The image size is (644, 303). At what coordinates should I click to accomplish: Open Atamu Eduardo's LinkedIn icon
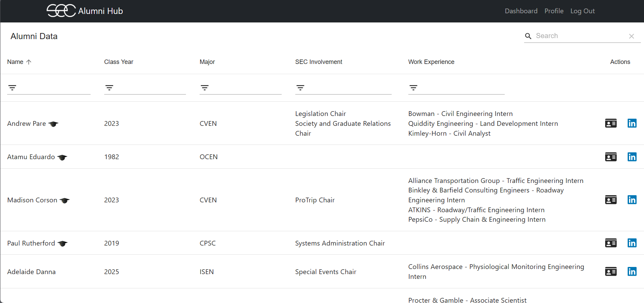632,157
